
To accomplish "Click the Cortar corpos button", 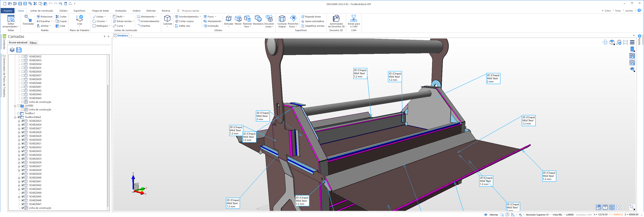I will coord(186,21).
